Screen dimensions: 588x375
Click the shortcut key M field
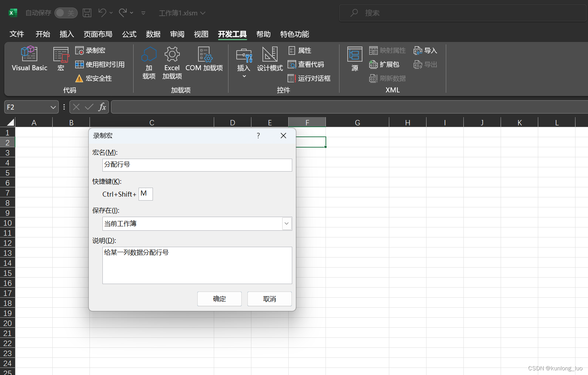coord(146,194)
